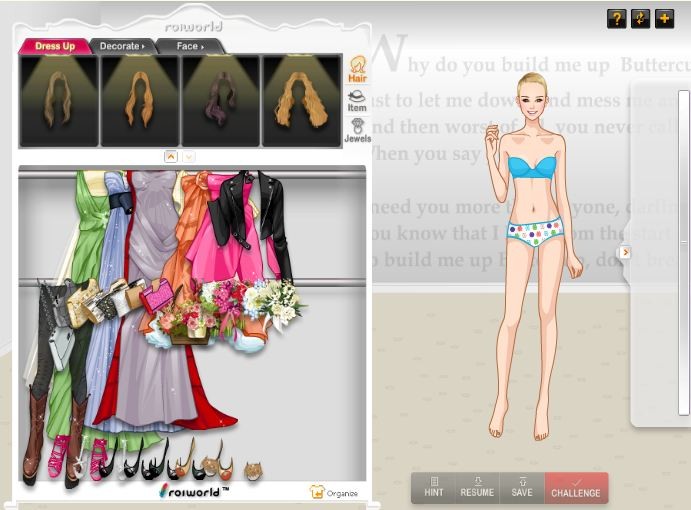Open the Decorate tab

pyautogui.click(x=124, y=46)
